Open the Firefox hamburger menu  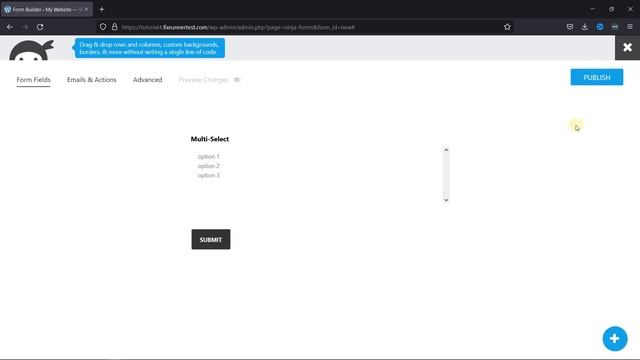coord(630,27)
